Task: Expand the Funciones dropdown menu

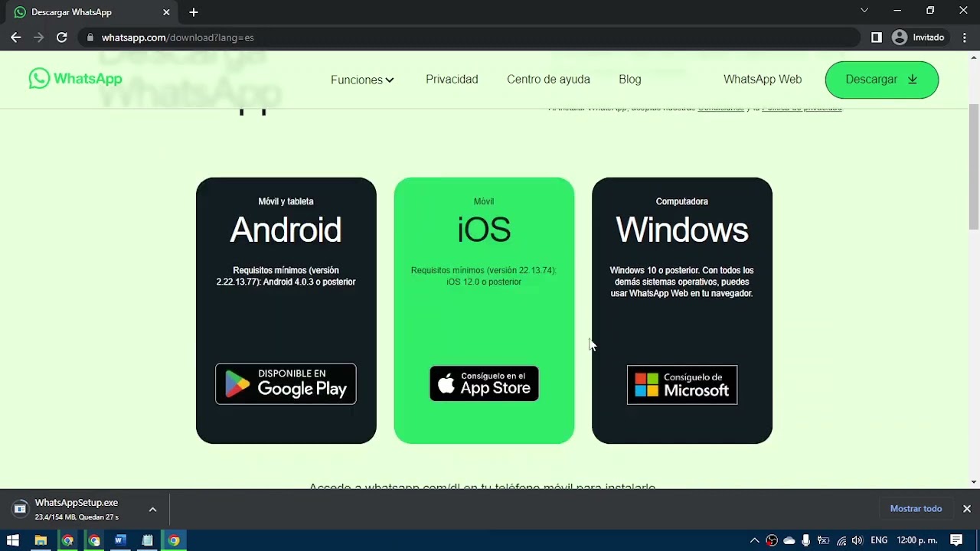Action: [362, 80]
